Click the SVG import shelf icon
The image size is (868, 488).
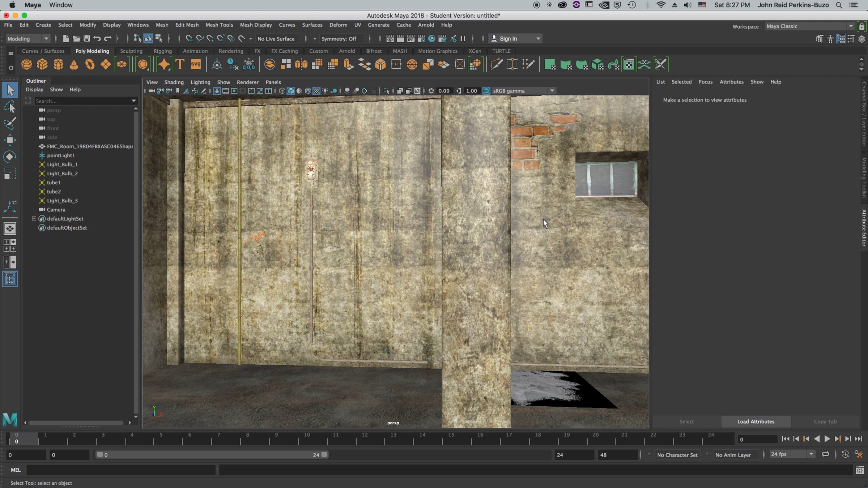[x=196, y=65]
